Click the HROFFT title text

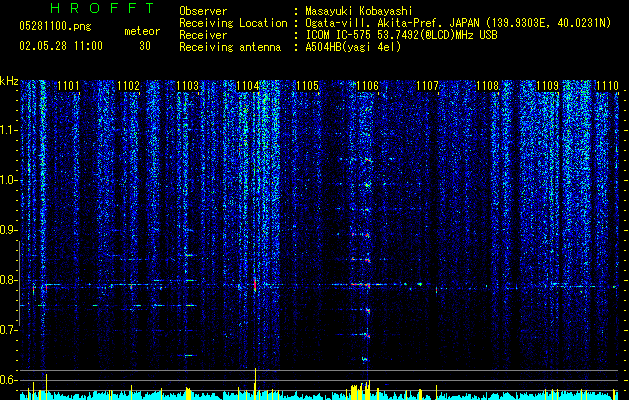click(x=103, y=8)
